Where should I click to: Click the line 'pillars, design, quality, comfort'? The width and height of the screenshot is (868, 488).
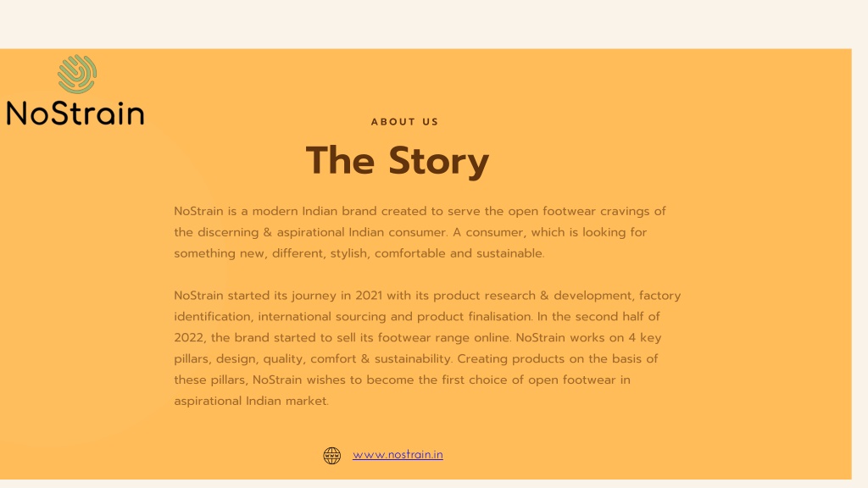(x=415, y=358)
